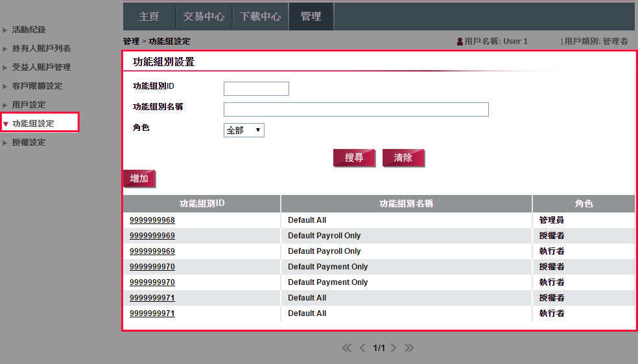Screen dimensions: 638x364
Task: Sort by the 角色 column header
Action: (x=584, y=203)
